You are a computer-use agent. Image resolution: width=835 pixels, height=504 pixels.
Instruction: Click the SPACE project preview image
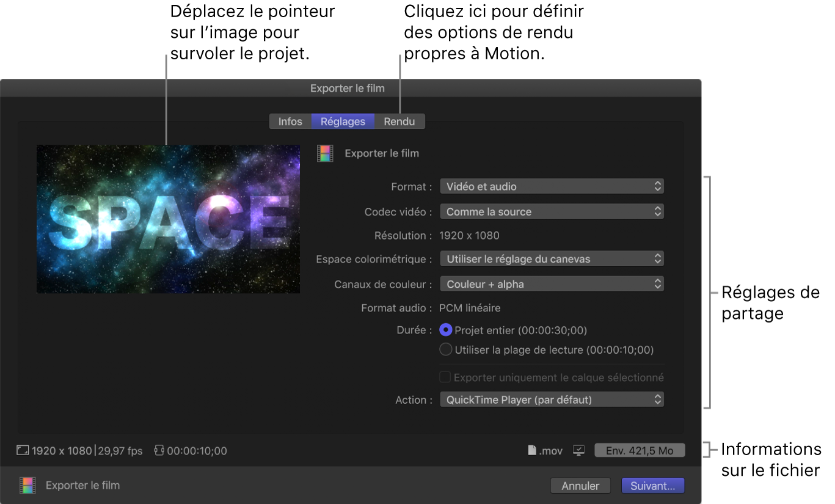click(167, 219)
